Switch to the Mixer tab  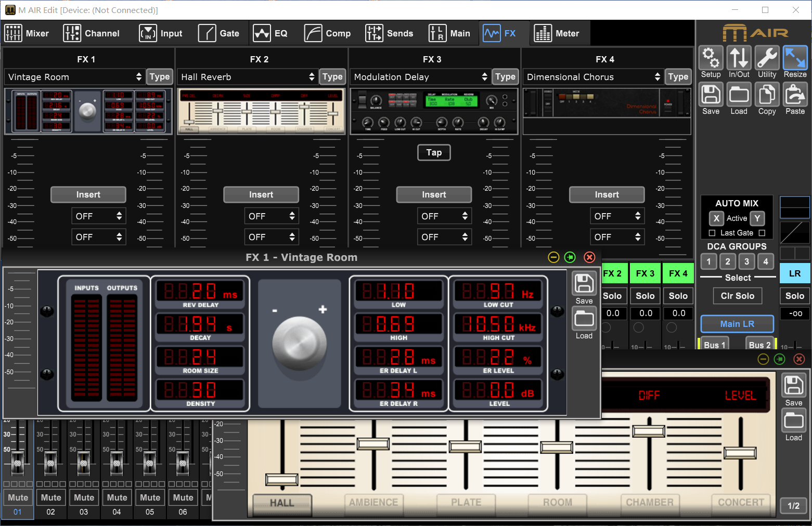pyautogui.click(x=27, y=33)
